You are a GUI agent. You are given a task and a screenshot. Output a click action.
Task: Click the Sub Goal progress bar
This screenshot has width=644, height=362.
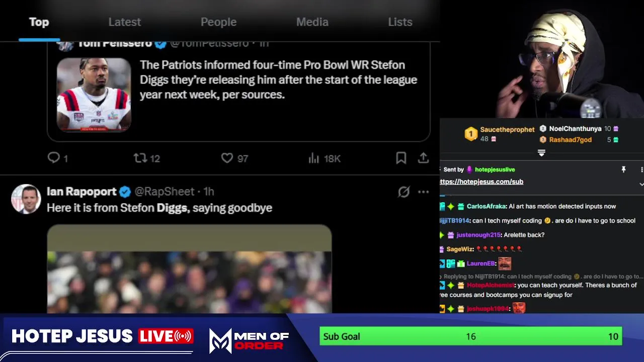coord(471,336)
